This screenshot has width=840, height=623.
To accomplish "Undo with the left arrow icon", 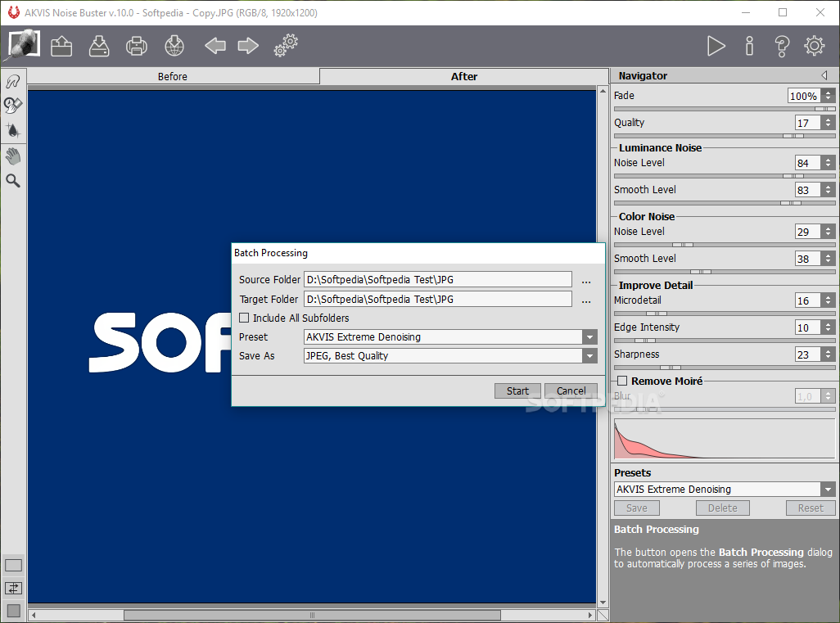I will coord(215,46).
